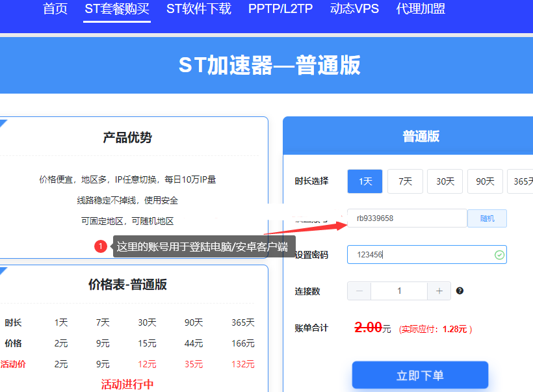Open the PPTP/L2TP menu item
The image size is (533, 392).
[x=281, y=9]
